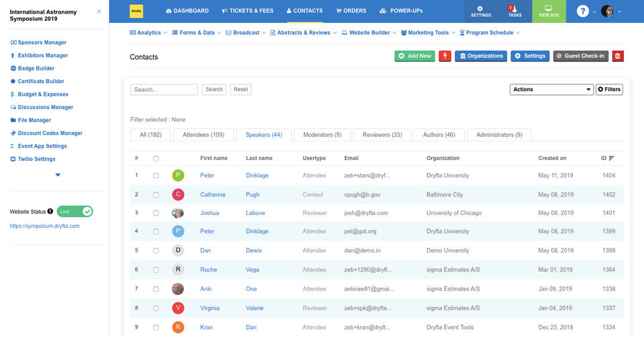Toggle the Website Status Live switch
Image resolution: width=644 pixels, height=337 pixels.
pyautogui.click(x=75, y=212)
